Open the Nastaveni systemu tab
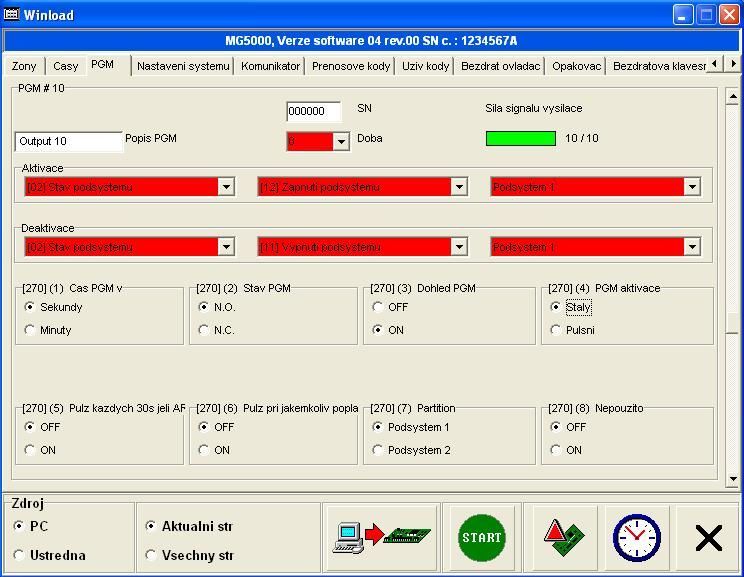The width and height of the screenshot is (744, 577). coord(183,66)
